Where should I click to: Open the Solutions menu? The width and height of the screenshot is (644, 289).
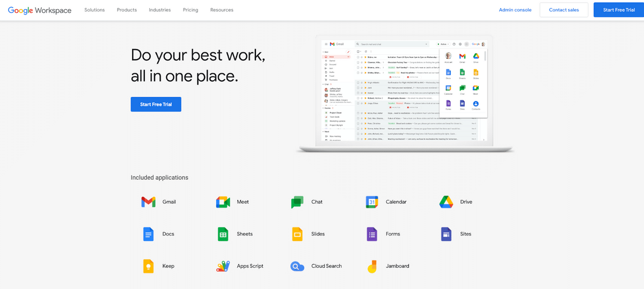tap(94, 10)
